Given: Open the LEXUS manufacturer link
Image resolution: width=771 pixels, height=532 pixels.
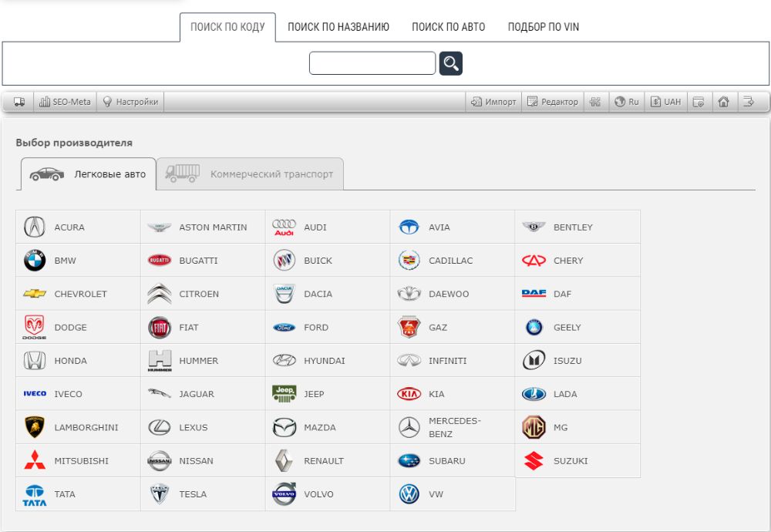Looking at the screenshot, I should (x=194, y=427).
